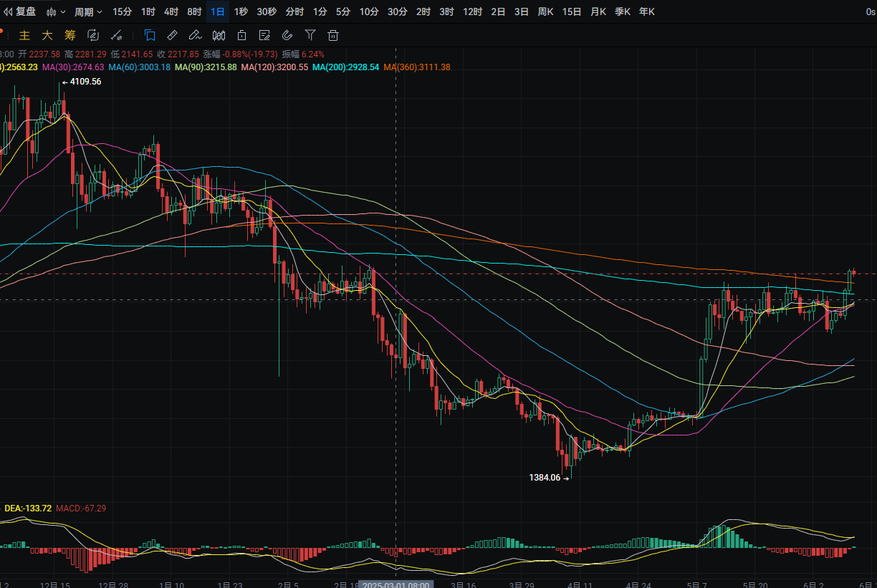Switch to the 周K weekly chart

click(x=545, y=11)
